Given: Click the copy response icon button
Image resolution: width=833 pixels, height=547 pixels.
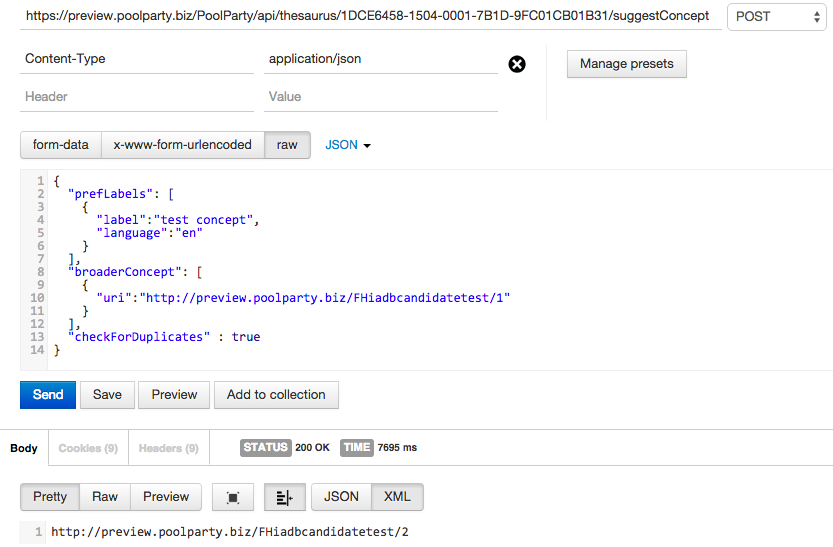Looking at the screenshot, I should [x=233, y=497].
